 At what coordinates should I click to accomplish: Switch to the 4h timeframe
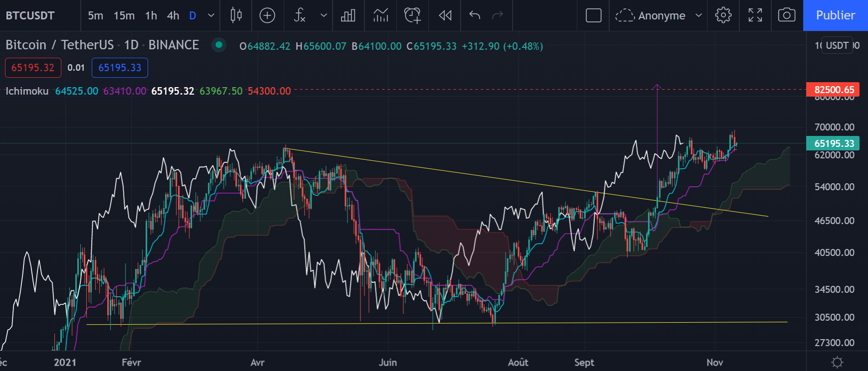173,15
